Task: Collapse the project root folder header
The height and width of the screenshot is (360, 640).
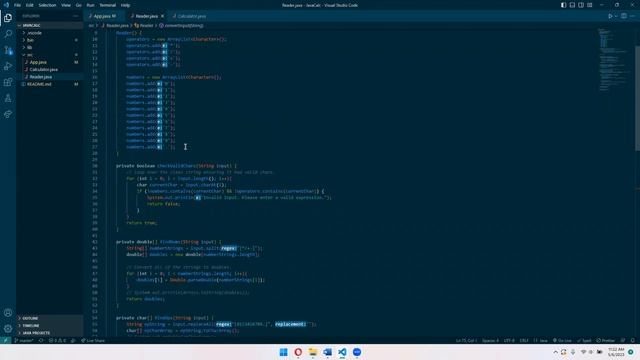Action: click(x=50, y=25)
